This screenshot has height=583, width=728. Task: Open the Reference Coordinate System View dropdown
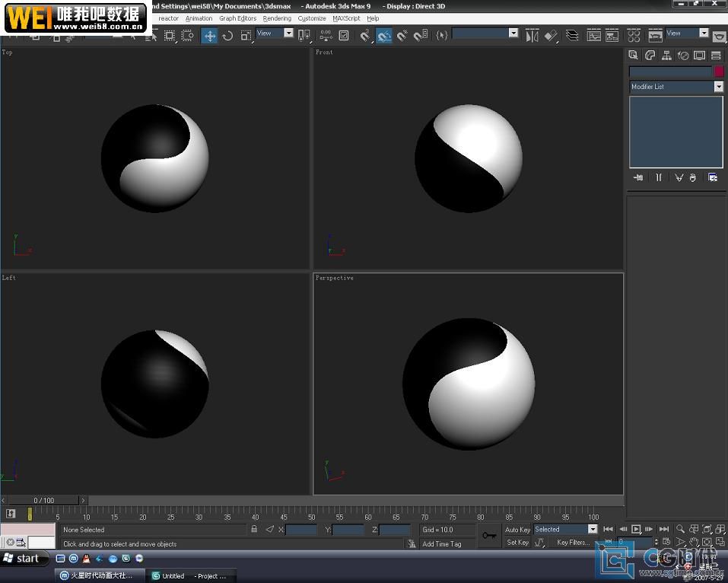(x=275, y=33)
